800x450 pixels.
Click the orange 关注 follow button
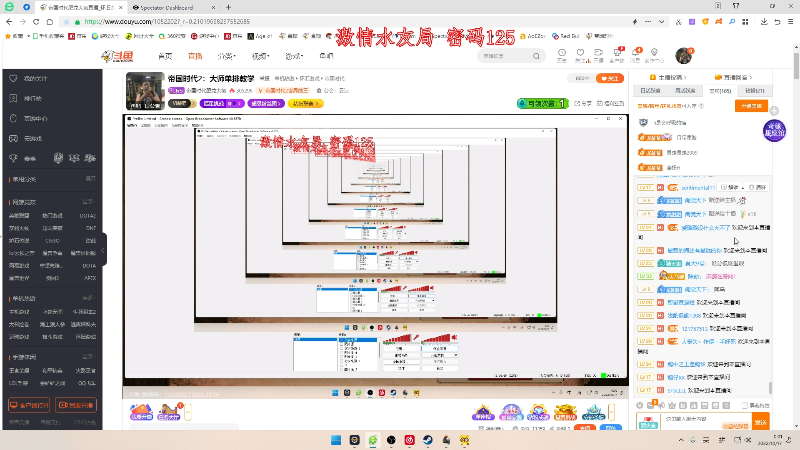(610, 78)
